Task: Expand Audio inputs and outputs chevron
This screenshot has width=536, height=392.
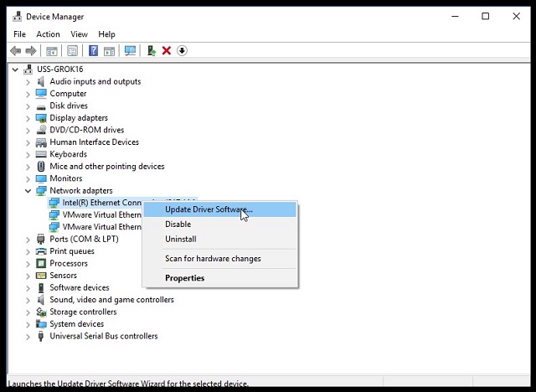Action: (x=28, y=82)
